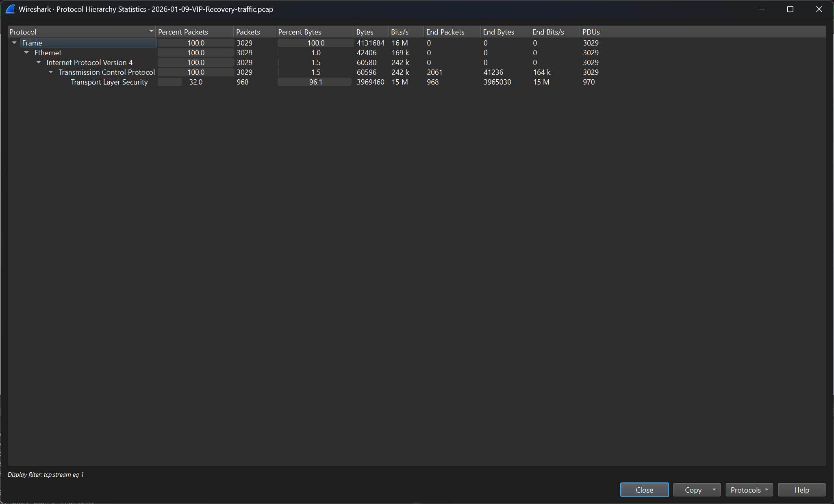Sort by Percent Packets column header

195,32
